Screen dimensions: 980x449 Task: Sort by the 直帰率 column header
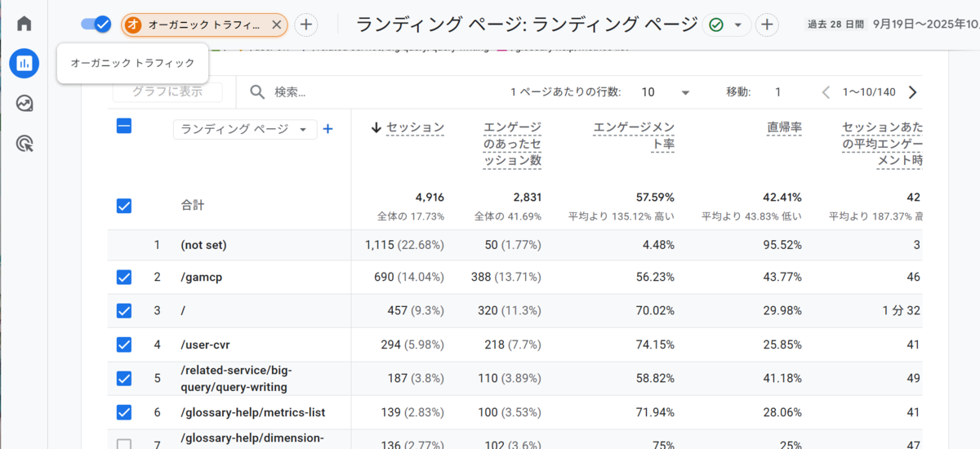pos(783,127)
